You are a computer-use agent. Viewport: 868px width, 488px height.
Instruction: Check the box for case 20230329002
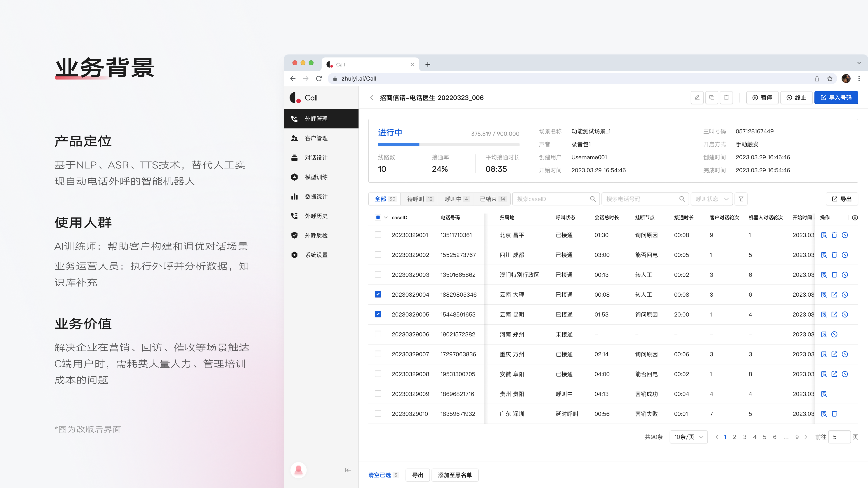378,255
